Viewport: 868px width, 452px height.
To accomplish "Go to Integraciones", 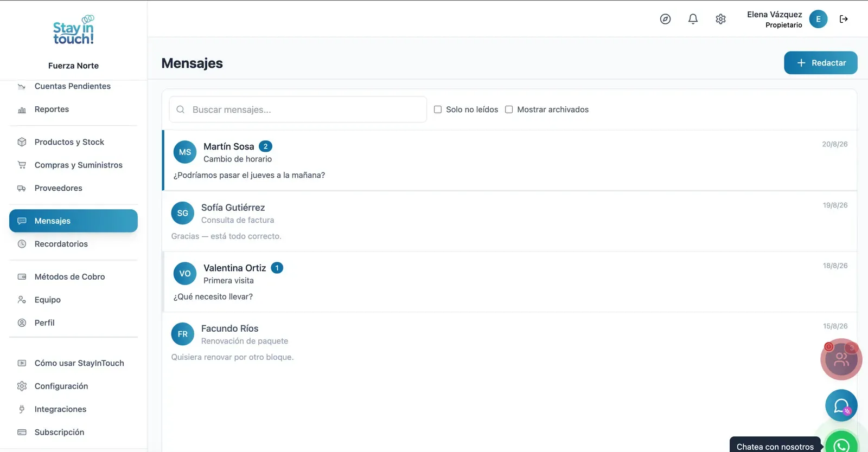I will pos(73,409).
